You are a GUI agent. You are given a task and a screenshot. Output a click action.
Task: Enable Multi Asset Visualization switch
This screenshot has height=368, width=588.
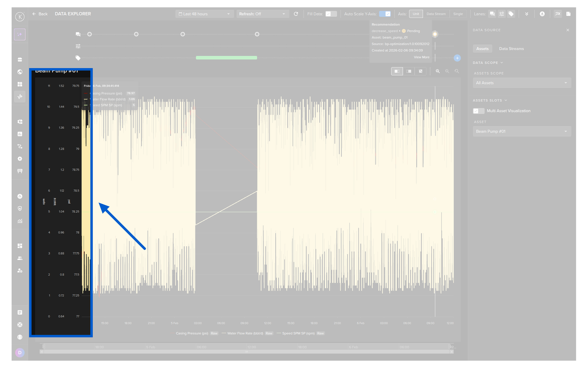(478, 111)
